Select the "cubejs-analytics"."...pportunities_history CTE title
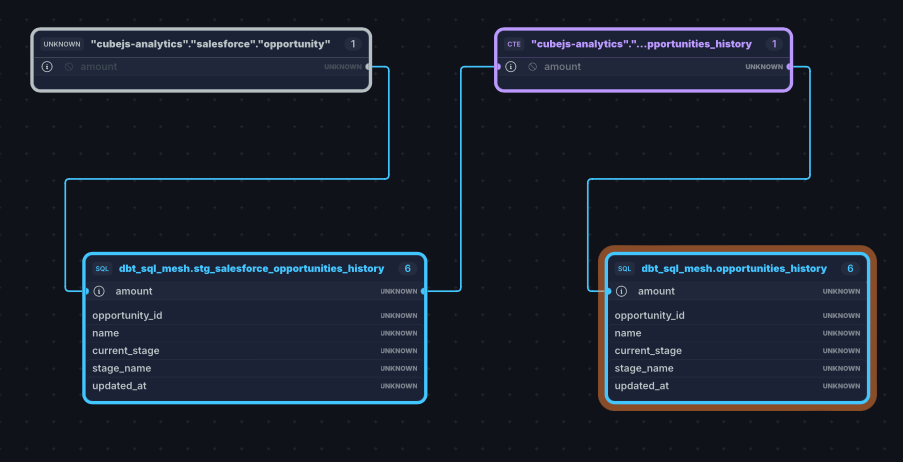 [x=641, y=44]
